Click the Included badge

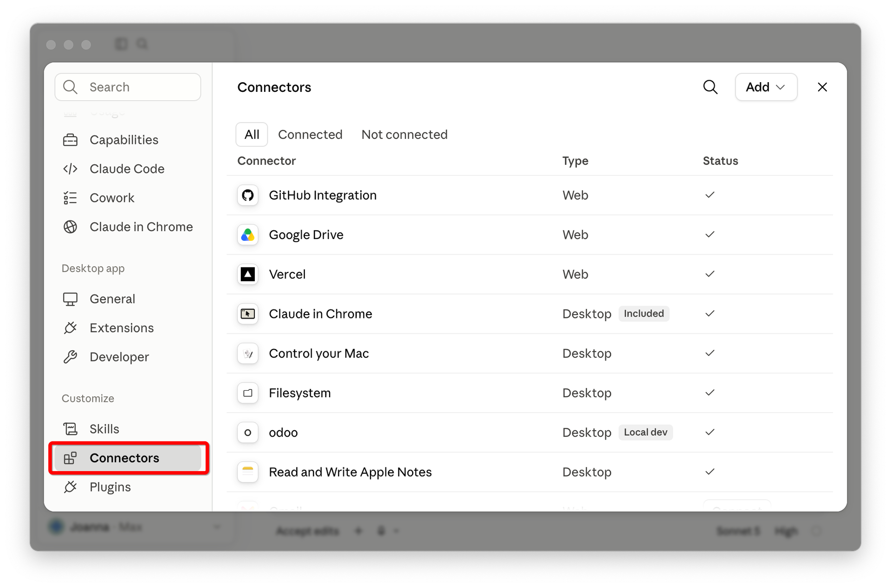coord(644,314)
